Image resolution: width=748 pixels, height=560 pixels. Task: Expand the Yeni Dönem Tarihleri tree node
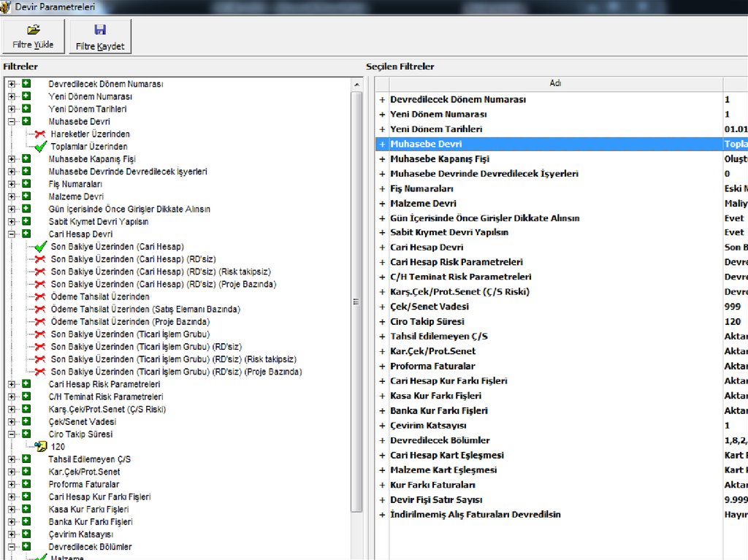[12, 109]
